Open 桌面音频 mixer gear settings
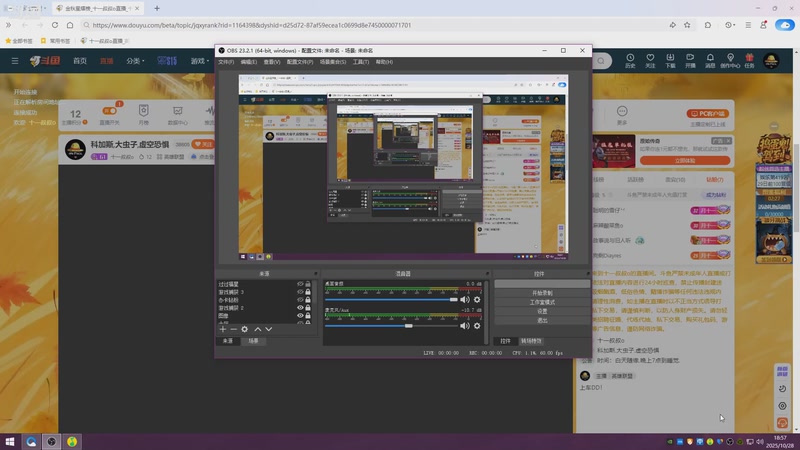This screenshot has height=450, width=800. pos(477,299)
